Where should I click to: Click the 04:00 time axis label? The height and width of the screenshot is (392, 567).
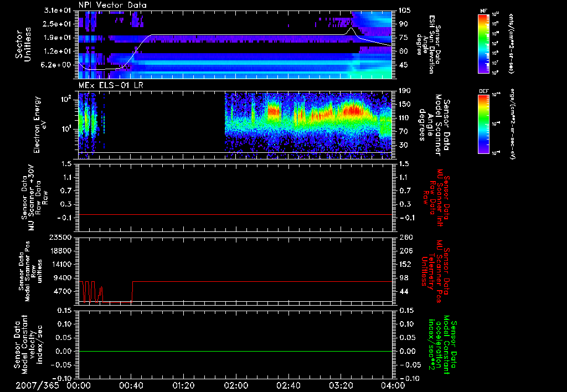(x=393, y=385)
